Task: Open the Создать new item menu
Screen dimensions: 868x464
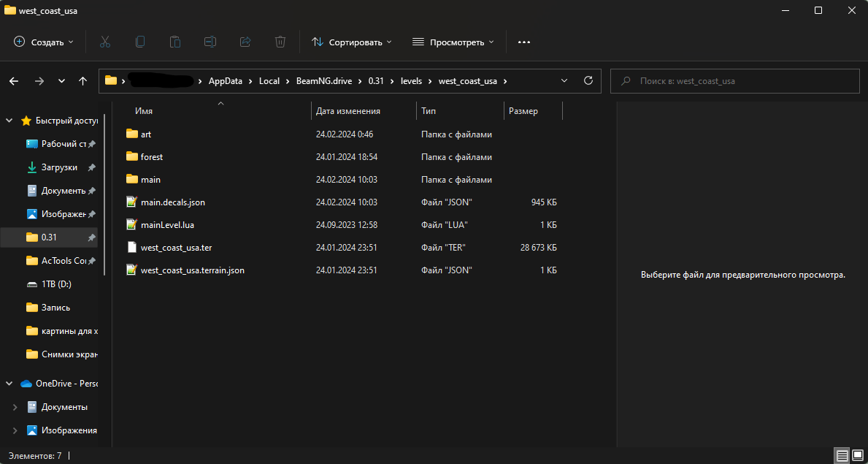Action: (x=44, y=42)
